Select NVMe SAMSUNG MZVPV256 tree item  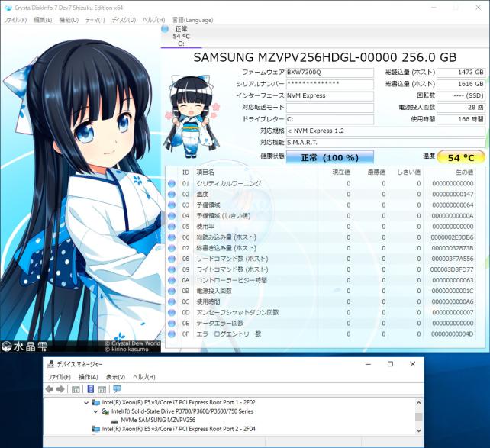pyautogui.click(x=158, y=421)
